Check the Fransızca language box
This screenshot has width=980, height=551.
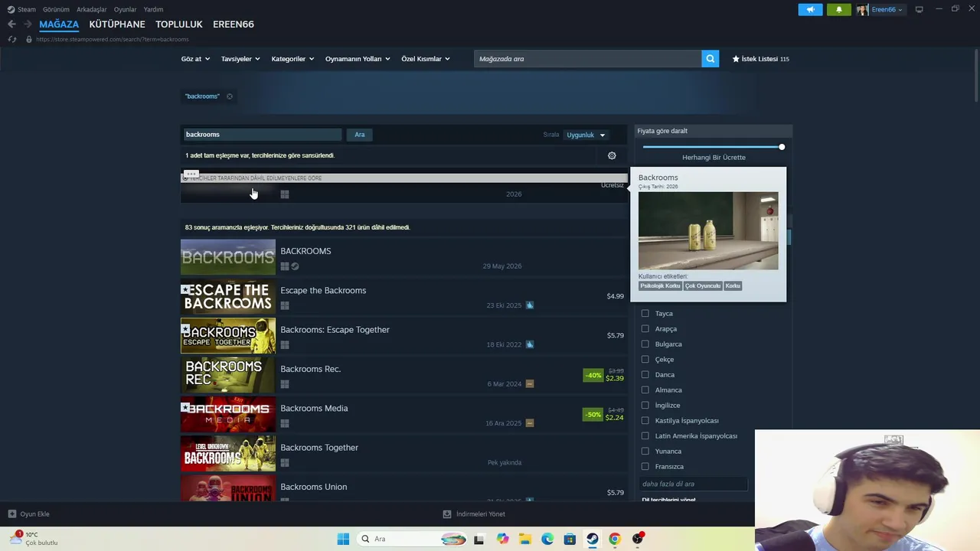(645, 467)
